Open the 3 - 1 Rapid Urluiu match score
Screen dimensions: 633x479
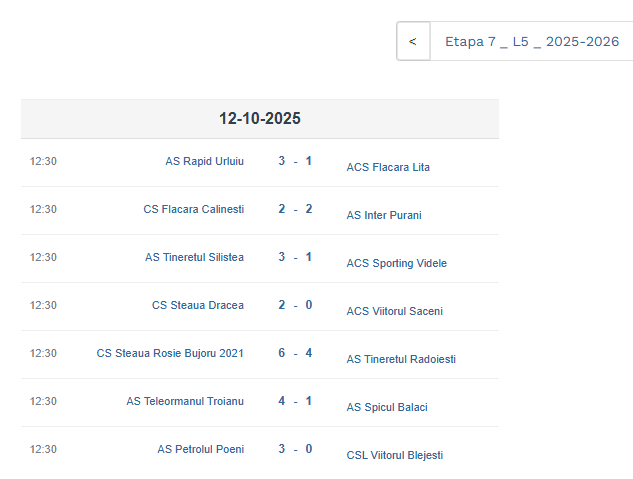pyautogui.click(x=295, y=161)
